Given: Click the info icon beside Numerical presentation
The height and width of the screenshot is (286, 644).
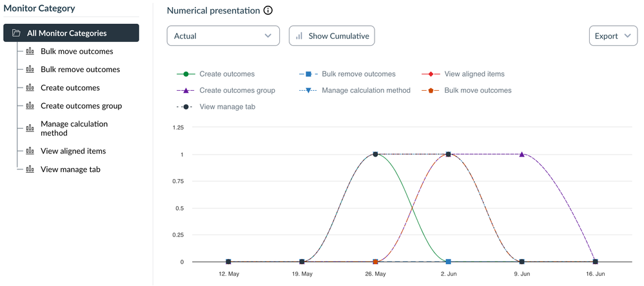Looking at the screenshot, I should tap(268, 11).
